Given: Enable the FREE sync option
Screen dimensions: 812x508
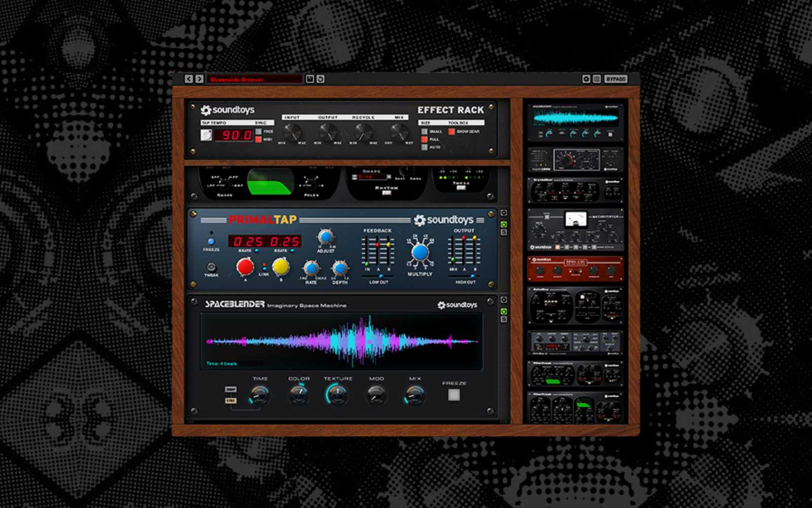Looking at the screenshot, I should [258, 132].
